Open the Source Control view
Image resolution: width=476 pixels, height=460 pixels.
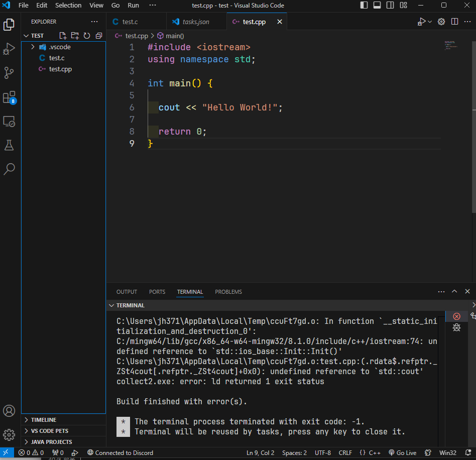tap(9, 73)
